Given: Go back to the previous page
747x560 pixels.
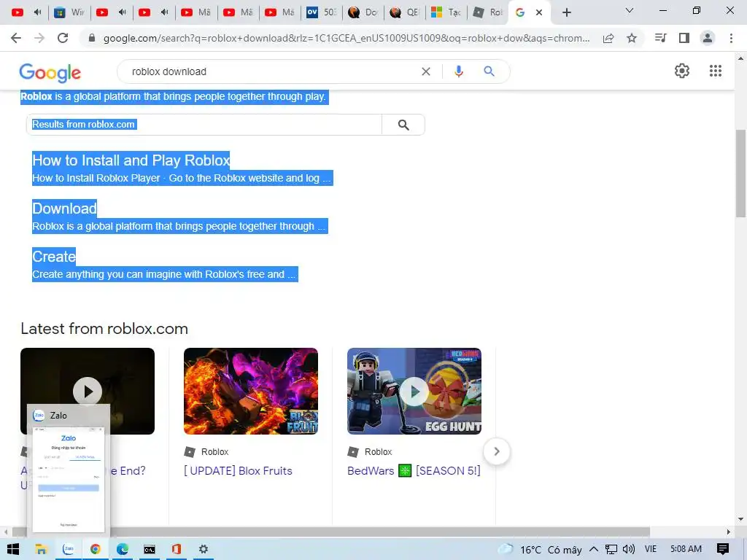Looking at the screenshot, I should (x=16, y=38).
